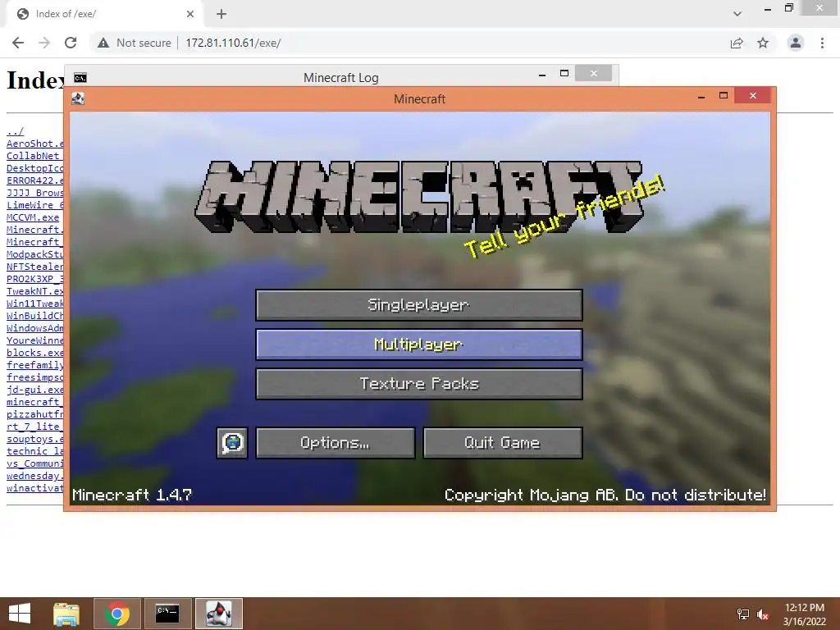The height and width of the screenshot is (630, 840).
Task: Close the Index of /exe/ tab
Action: click(x=190, y=14)
